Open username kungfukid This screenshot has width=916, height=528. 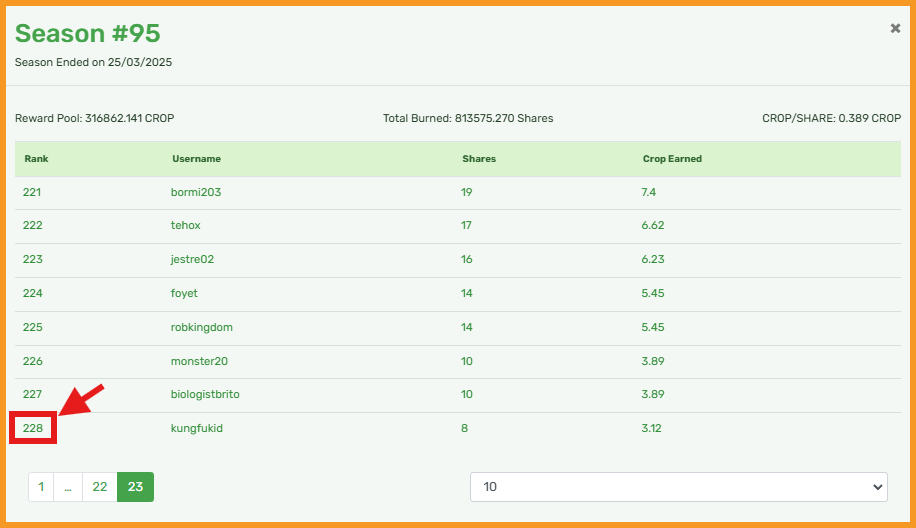pyautogui.click(x=196, y=428)
